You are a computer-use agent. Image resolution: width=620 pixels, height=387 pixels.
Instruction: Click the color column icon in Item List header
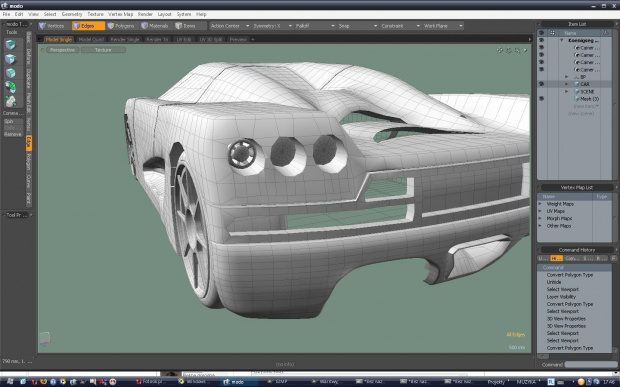click(606, 33)
